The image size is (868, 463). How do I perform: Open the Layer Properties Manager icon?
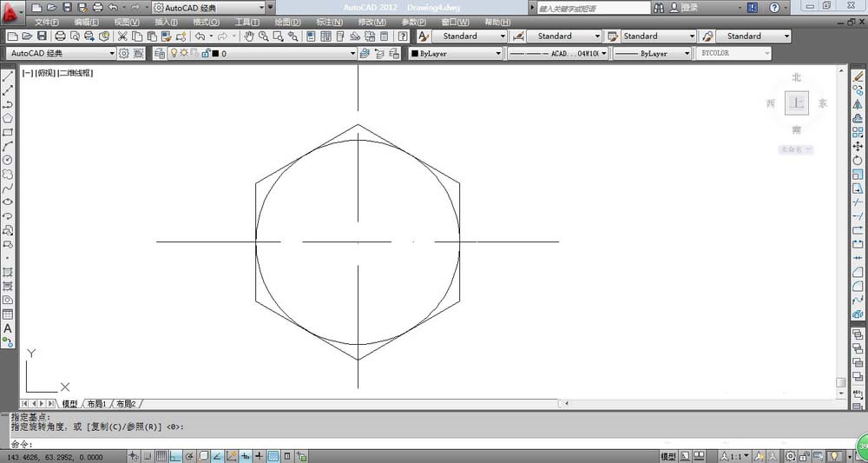pos(159,54)
